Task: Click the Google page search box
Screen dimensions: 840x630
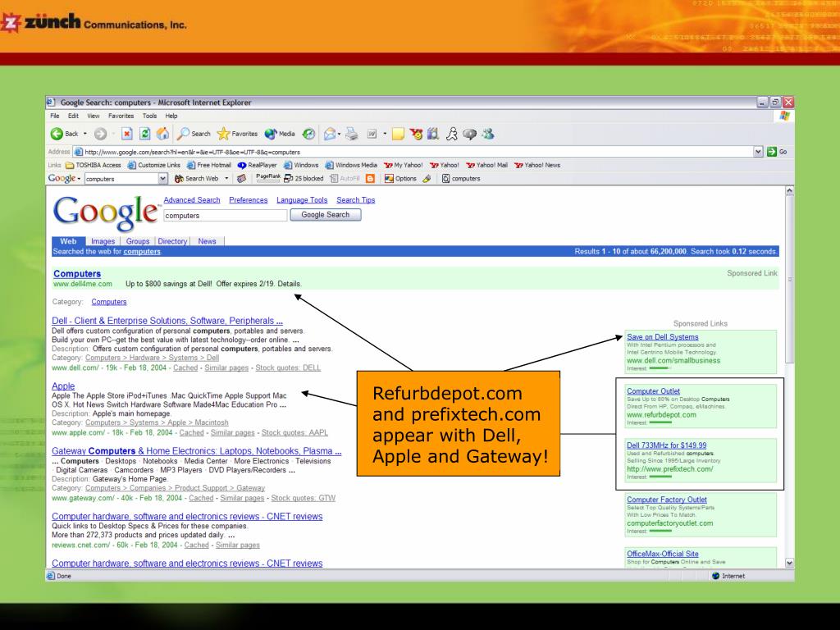Action: (x=225, y=216)
